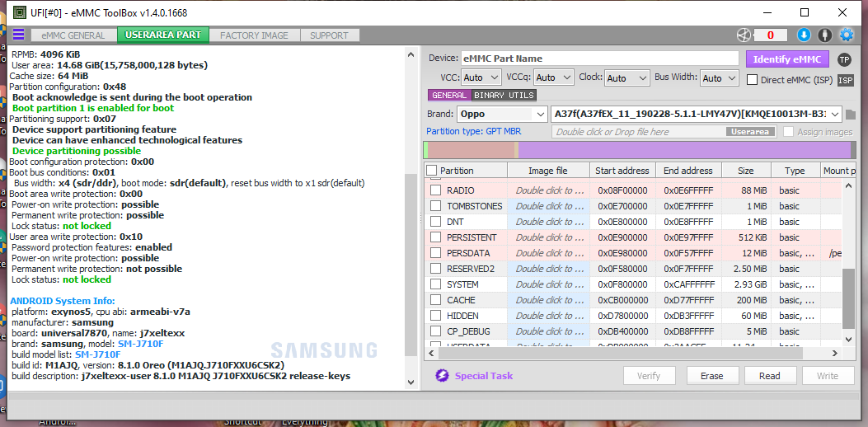Click the dark ISP pinout icon
This screenshot has height=427, width=868.
click(845, 80)
